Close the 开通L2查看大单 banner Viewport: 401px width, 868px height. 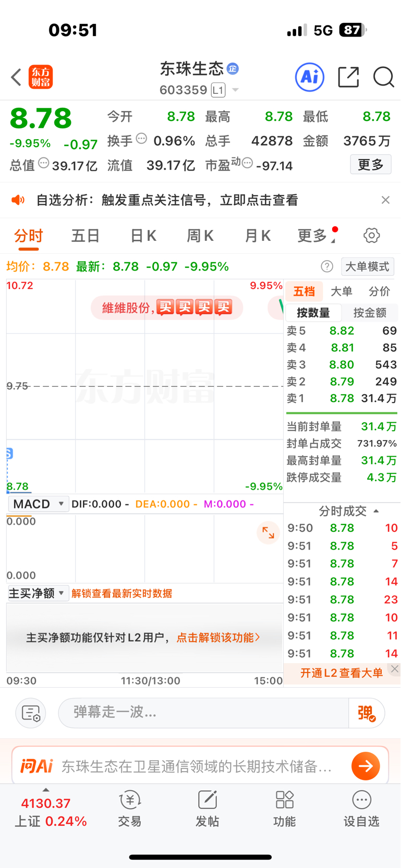click(395, 669)
